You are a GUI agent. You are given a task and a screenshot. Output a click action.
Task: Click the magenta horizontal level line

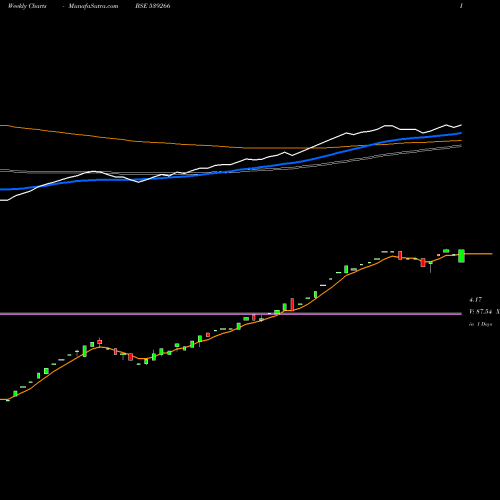coord(231,314)
